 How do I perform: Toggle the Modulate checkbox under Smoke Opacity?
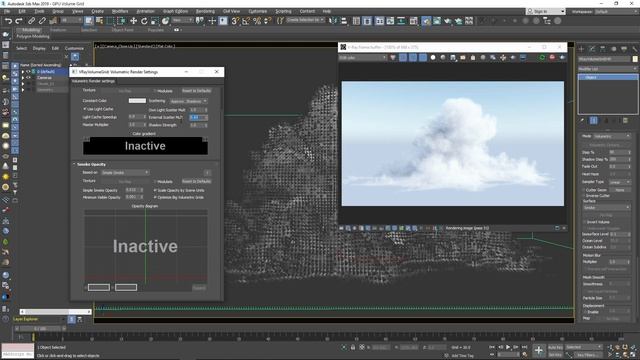pos(155,181)
